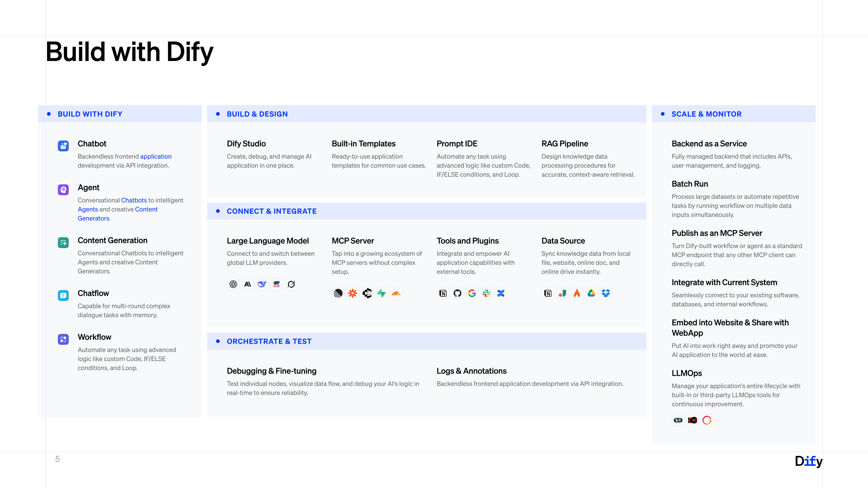The image size is (868, 488).
Task: Open the 'application' link under Chatbot
Action: pyautogui.click(x=156, y=156)
